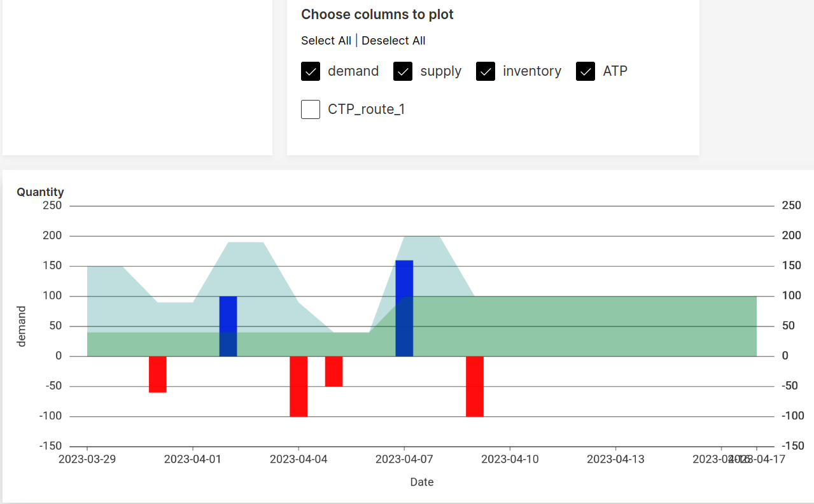Disable the inventory column plot
Viewport: 814px width, 504px height.
[x=485, y=71]
